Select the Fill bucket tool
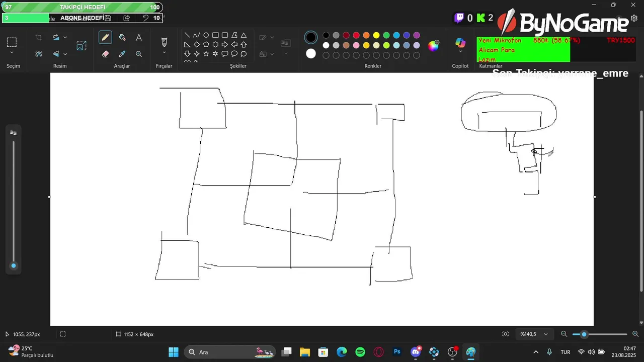This screenshot has height=362, width=644. (122, 38)
